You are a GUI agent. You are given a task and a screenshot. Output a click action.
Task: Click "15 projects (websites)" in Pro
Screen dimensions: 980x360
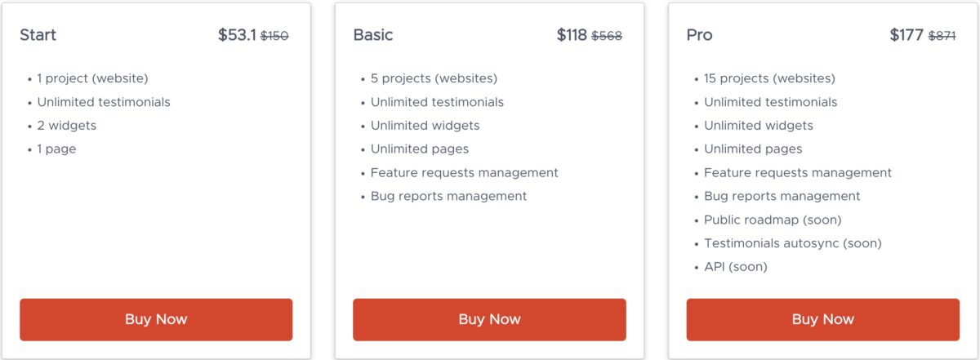(x=769, y=78)
